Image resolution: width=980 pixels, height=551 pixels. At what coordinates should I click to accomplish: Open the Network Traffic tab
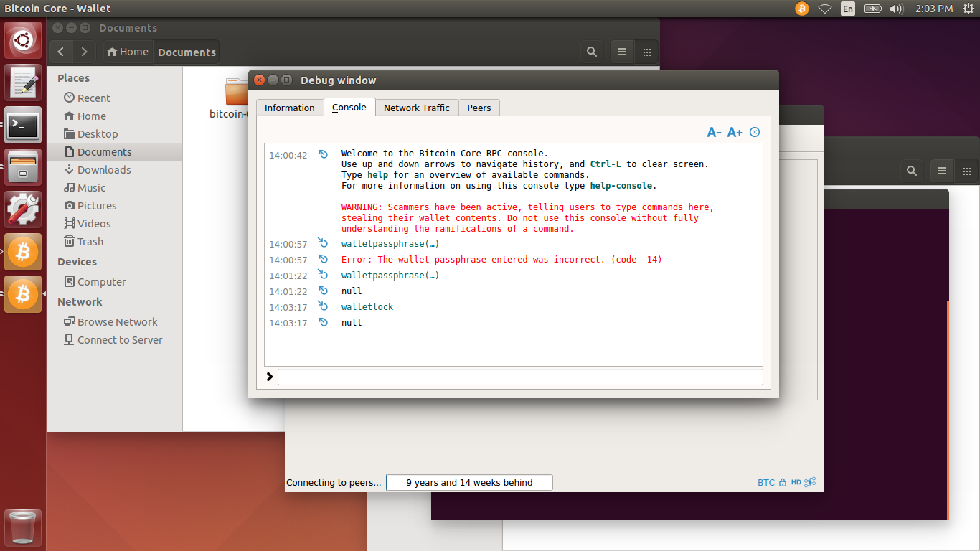416,108
